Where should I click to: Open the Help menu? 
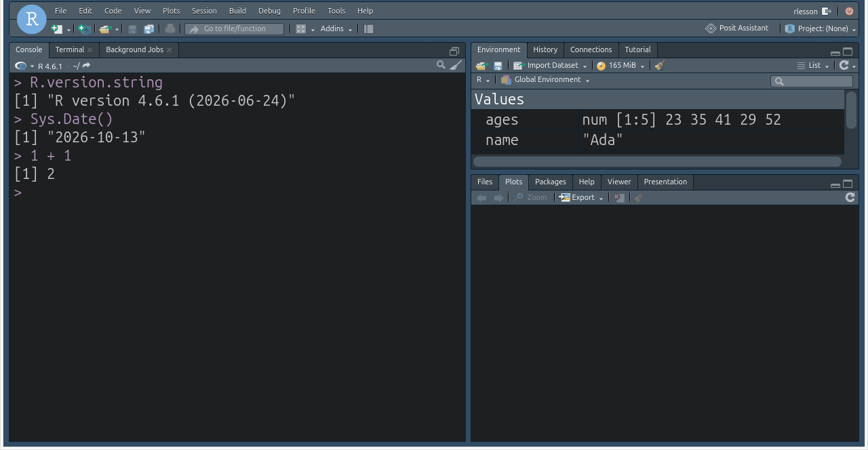coord(365,11)
